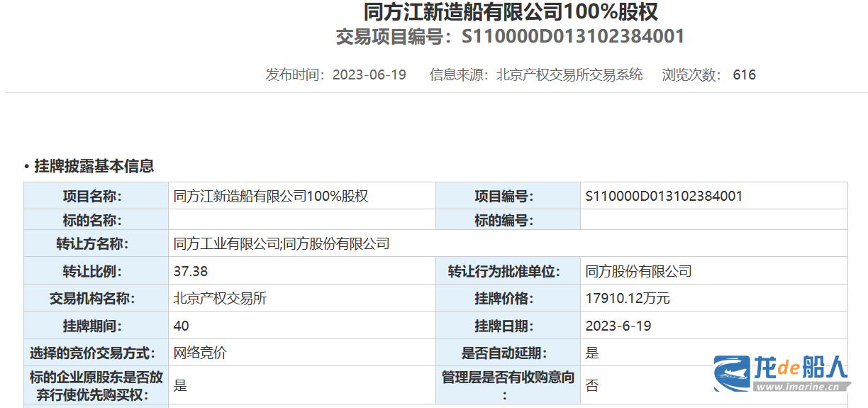868x408 pixels.
Task: Select the 是 value for 优先购买权 row
Action: [180, 386]
